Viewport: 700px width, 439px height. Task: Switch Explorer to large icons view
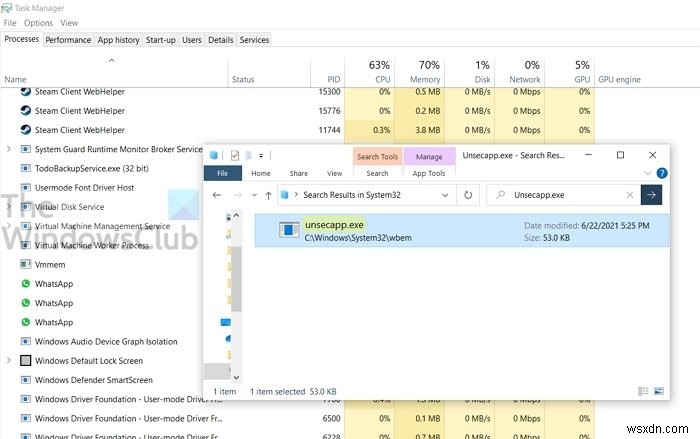pyautogui.click(x=658, y=391)
